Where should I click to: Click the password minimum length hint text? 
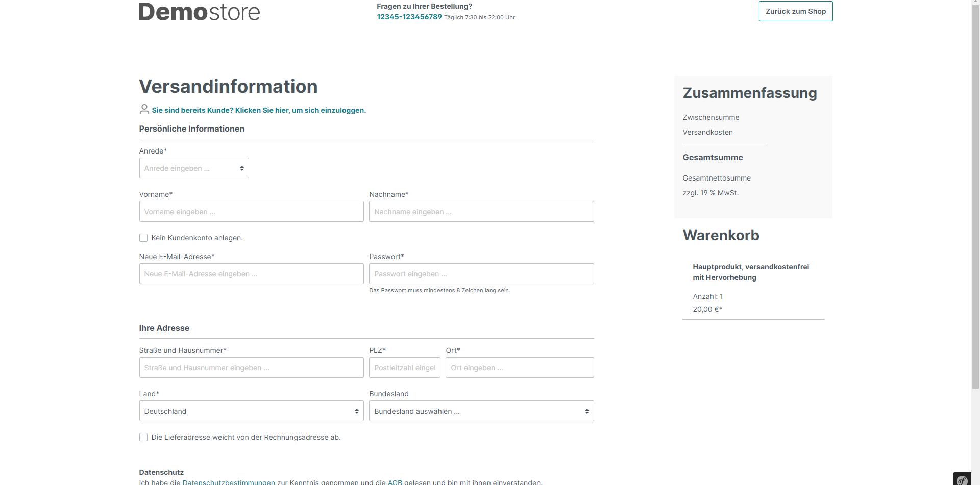(439, 290)
